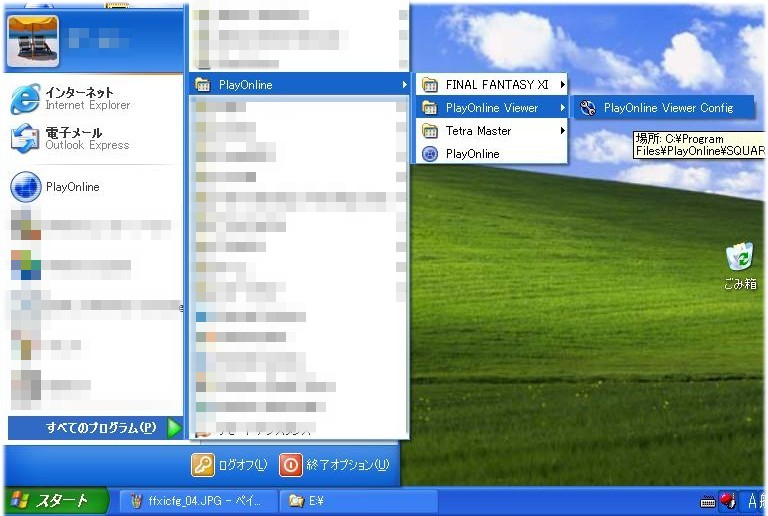Open Outlook Express e-mail shortcut
This screenshot has height=516, width=768.
click(x=72, y=139)
